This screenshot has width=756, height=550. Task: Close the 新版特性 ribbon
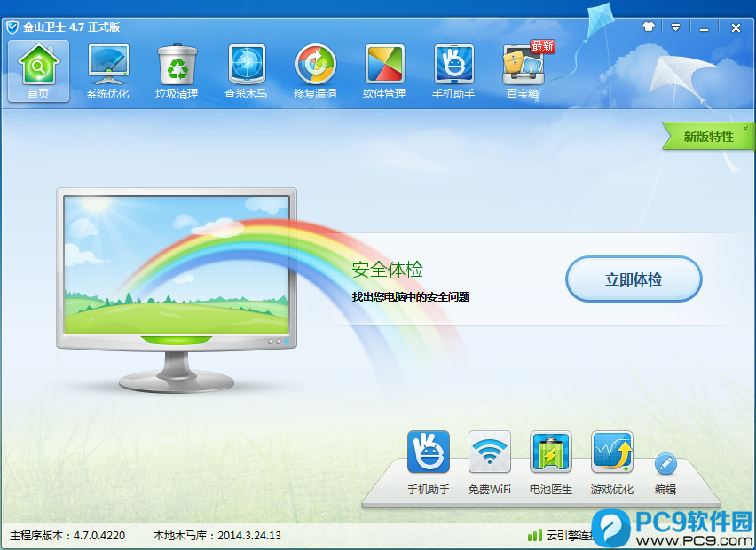pos(745,129)
